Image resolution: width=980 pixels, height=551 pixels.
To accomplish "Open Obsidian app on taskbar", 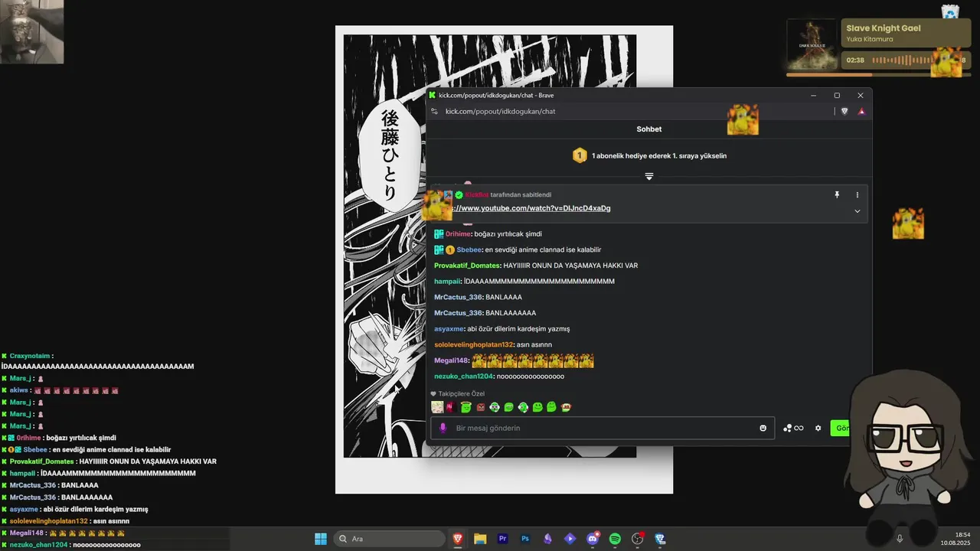I will [547, 539].
